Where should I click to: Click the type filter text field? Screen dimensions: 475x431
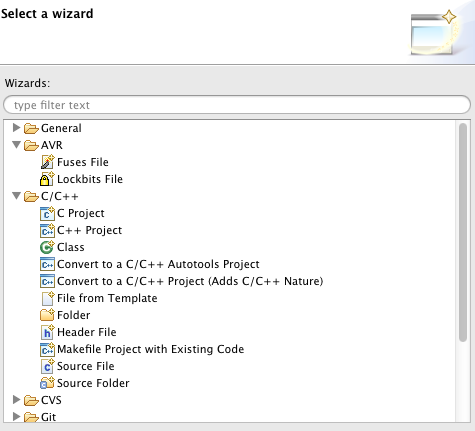tap(237, 105)
